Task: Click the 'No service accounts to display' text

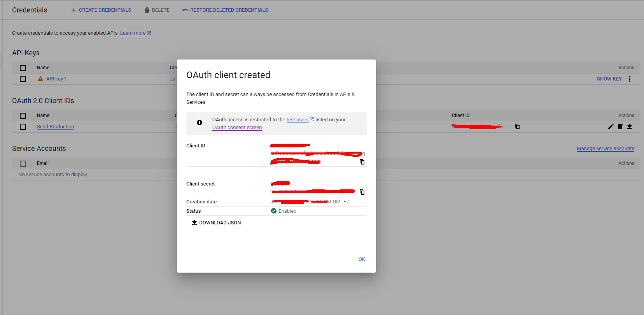Action: pos(52,175)
